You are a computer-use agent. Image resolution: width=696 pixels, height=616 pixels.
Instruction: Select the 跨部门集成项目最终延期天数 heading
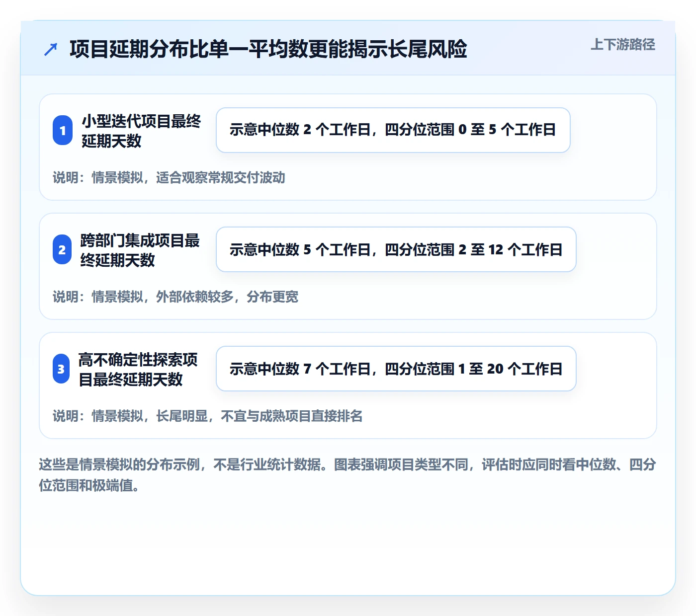point(140,250)
